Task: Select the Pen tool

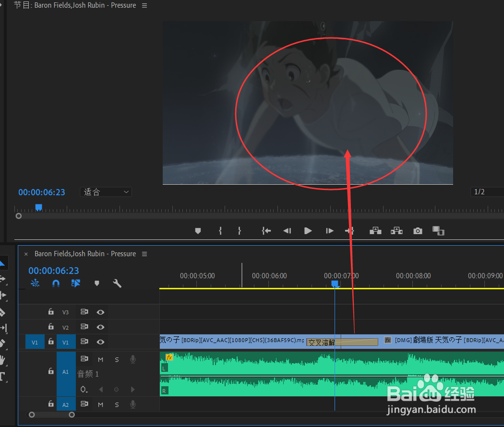Action: [x=2, y=344]
